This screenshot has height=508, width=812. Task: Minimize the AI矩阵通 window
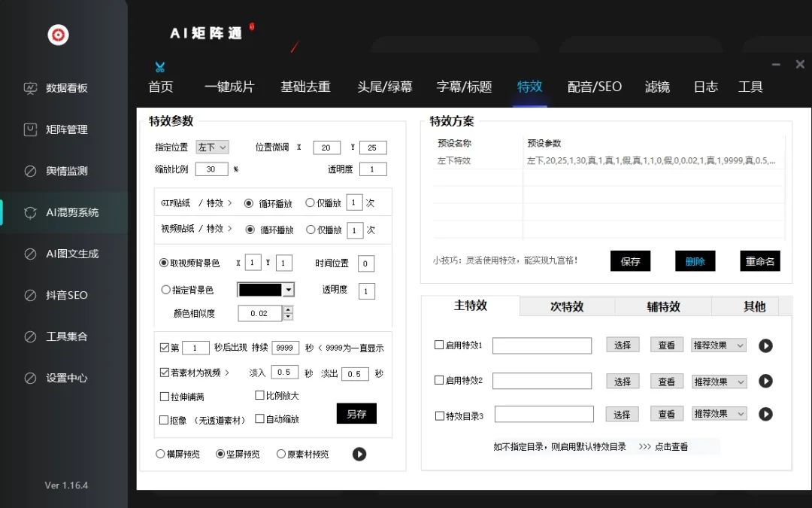point(776,64)
